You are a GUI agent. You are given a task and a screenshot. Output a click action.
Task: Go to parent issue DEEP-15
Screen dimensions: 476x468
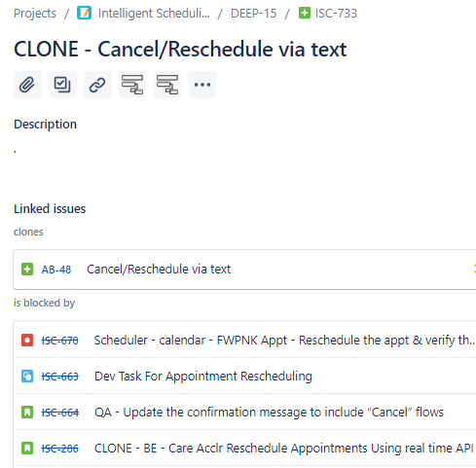click(x=254, y=14)
